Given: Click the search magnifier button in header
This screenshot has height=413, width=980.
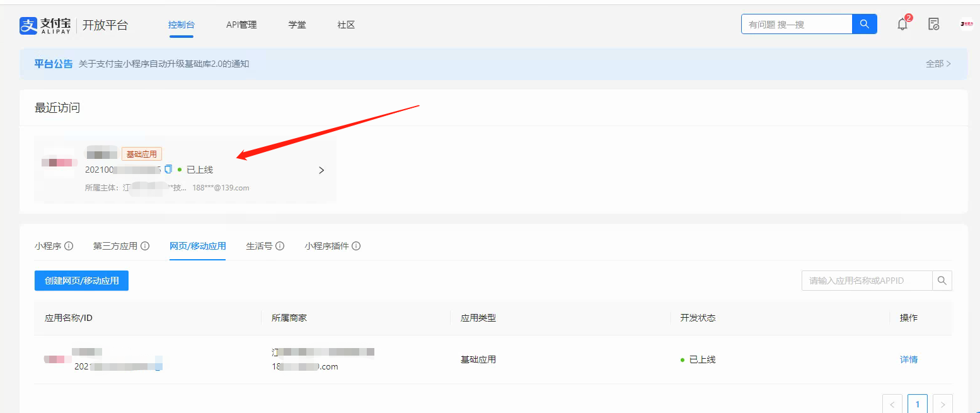Looking at the screenshot, I should (x=864, y=25).
